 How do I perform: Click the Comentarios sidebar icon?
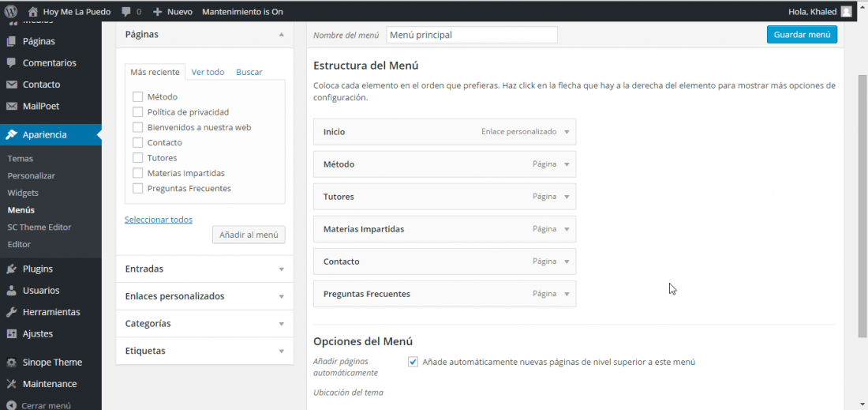point(11,62)
